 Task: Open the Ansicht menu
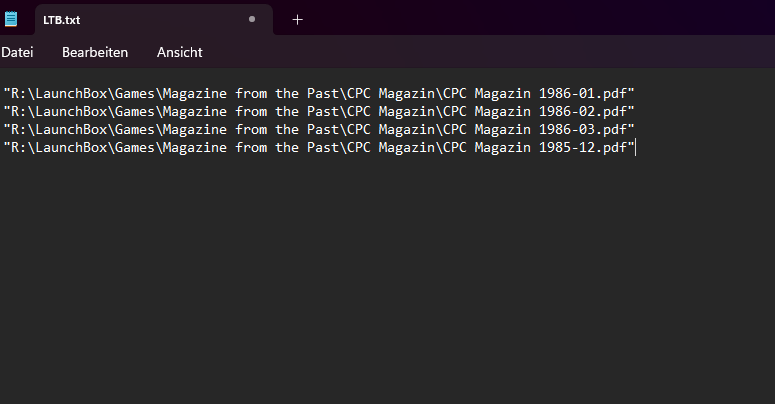pyautogui.click(x=179, y=52)
